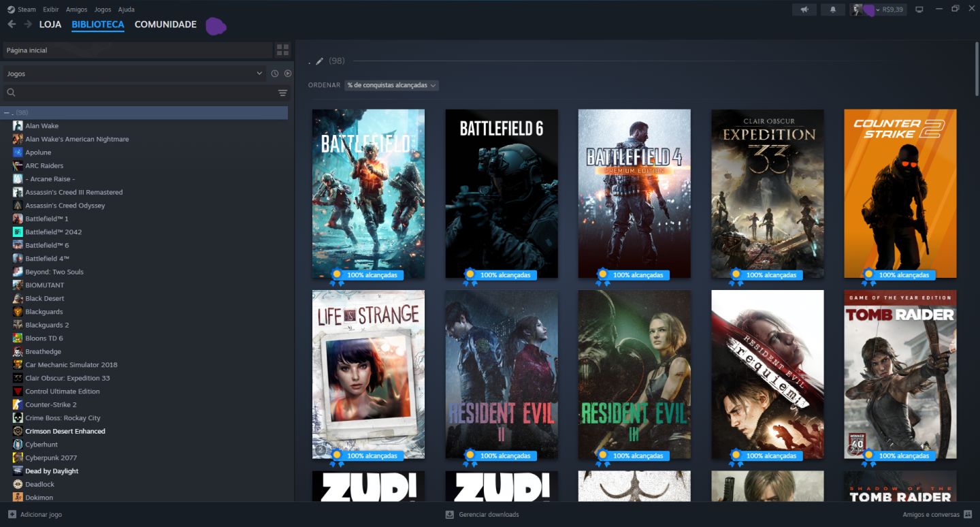This screenshot has width=980, height=527.
Task: Select Bloons TD 6 in game list
Action: pyautogui.click(x=44, y=338)
